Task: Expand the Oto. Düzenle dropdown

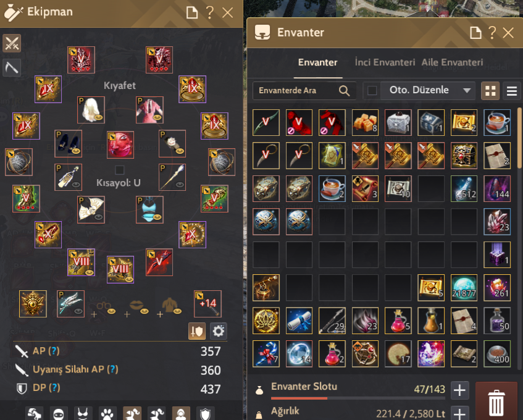Action: click(467, 90)
